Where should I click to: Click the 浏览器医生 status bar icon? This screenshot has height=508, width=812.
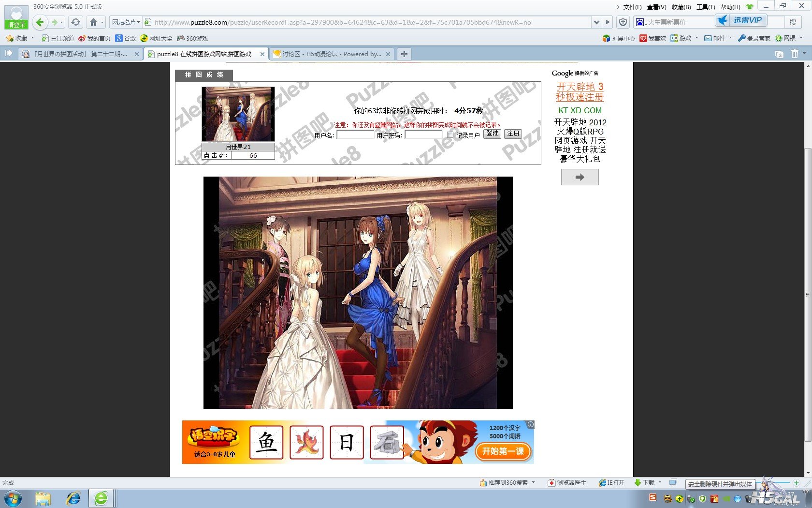coord(567,483)
